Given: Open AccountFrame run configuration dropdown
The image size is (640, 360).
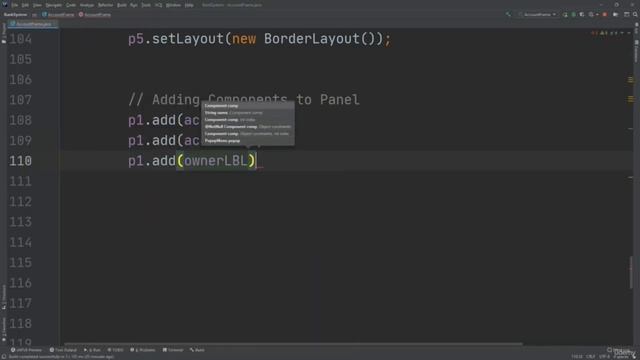Looking at the screenshot, I should (537, 14).
